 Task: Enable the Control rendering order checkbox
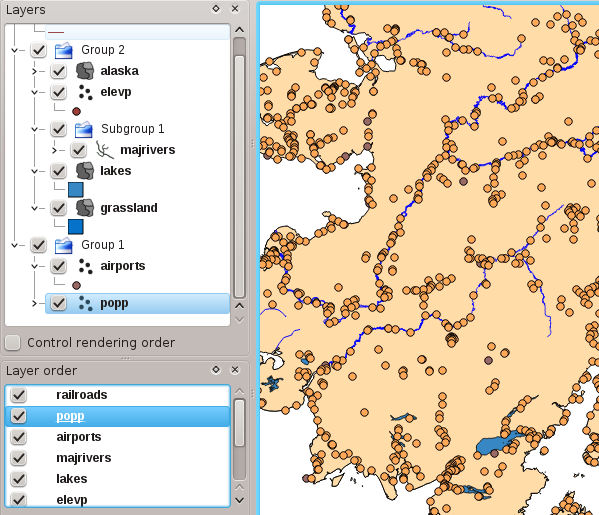coord(13,343)
